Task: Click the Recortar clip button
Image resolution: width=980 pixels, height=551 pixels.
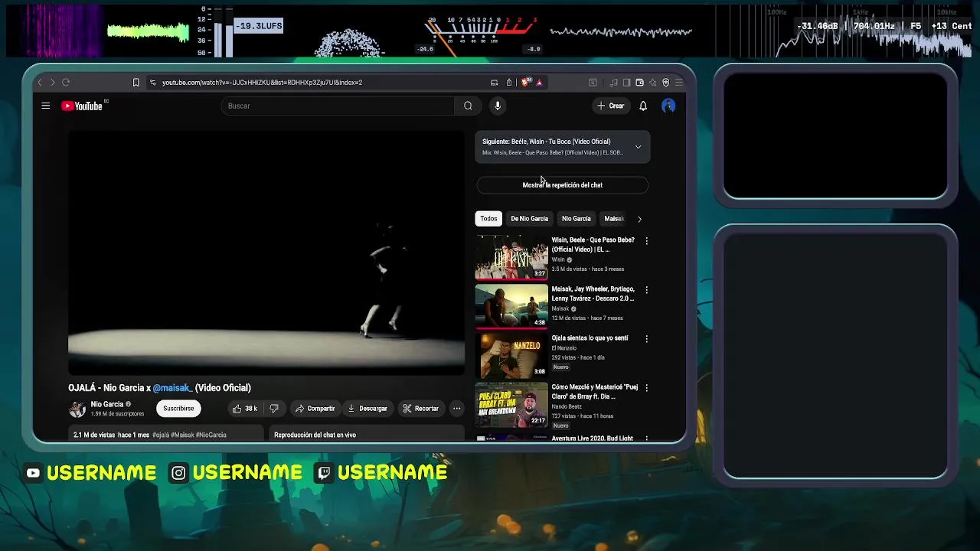Action: pyautogui.click(x=420, y=409)
